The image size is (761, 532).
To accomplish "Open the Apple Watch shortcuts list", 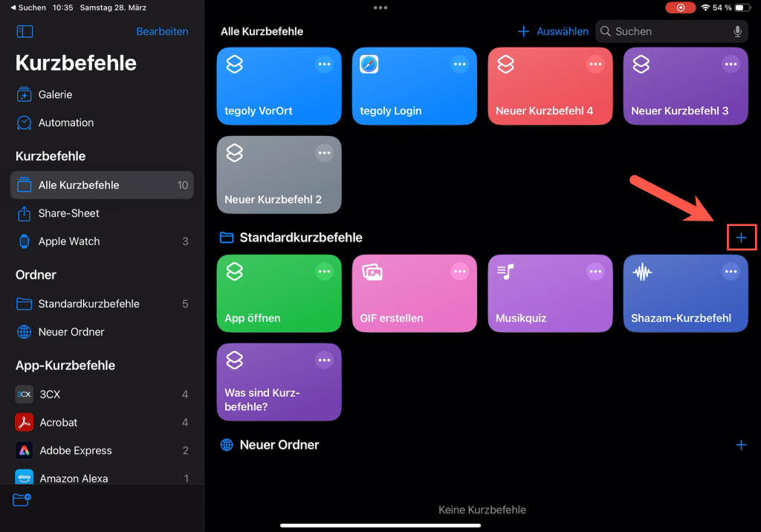I will point(69,241).
